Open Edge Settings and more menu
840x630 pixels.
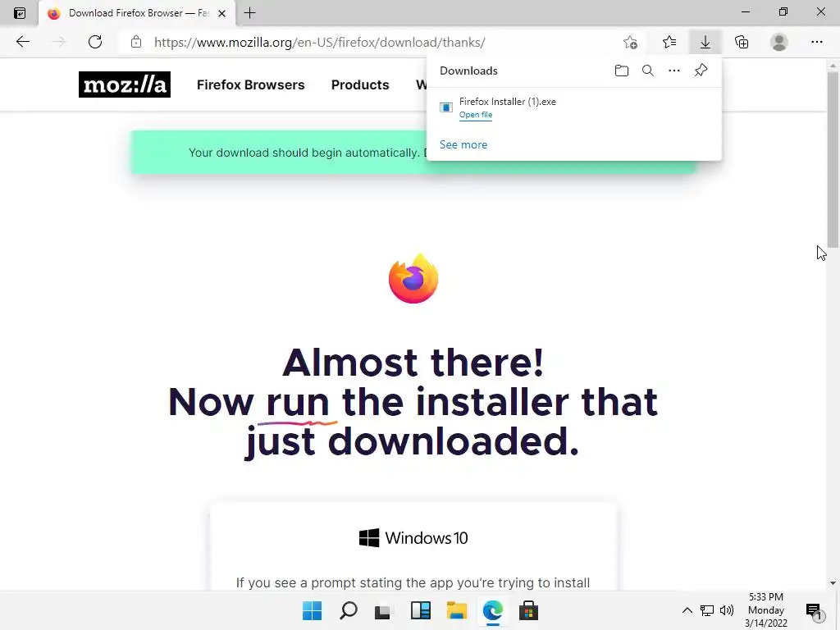click(x=816, y=42)
